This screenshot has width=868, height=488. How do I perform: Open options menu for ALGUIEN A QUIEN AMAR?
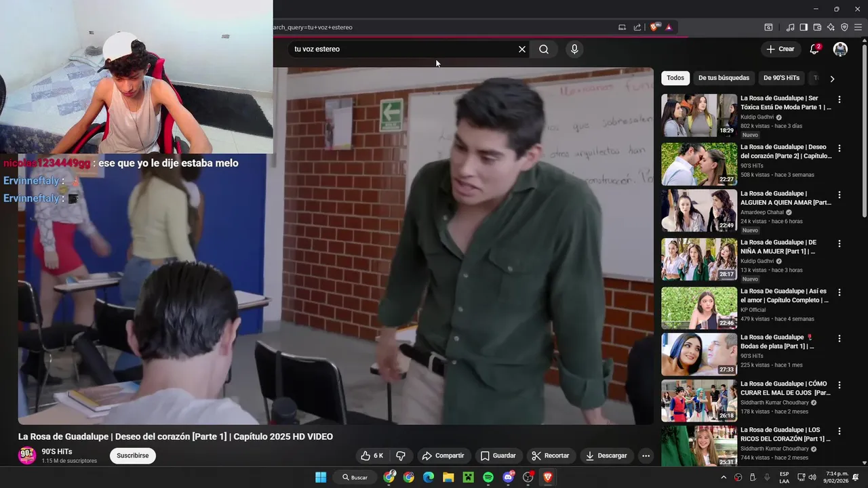click(x=840, y=195)
